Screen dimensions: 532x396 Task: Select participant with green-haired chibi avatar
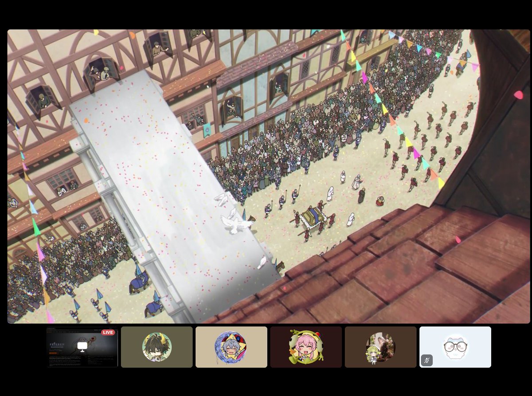tap(381, 347)
